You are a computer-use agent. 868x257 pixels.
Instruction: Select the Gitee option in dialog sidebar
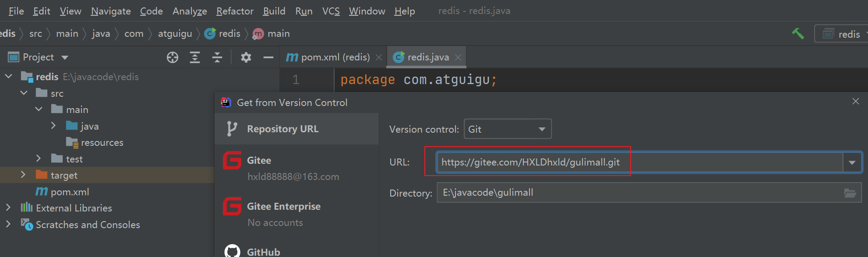pos(296,168)
